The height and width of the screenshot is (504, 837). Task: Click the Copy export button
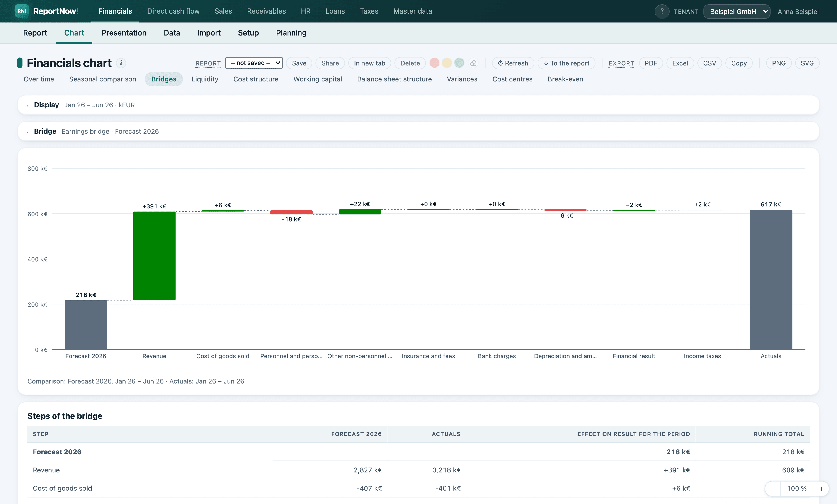[x=739, y=63]
